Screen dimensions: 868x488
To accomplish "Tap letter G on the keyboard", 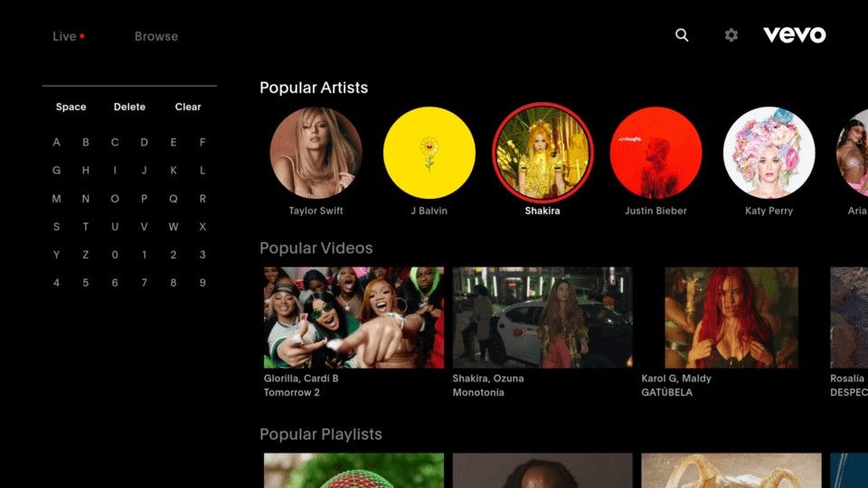I will point(56,171).
